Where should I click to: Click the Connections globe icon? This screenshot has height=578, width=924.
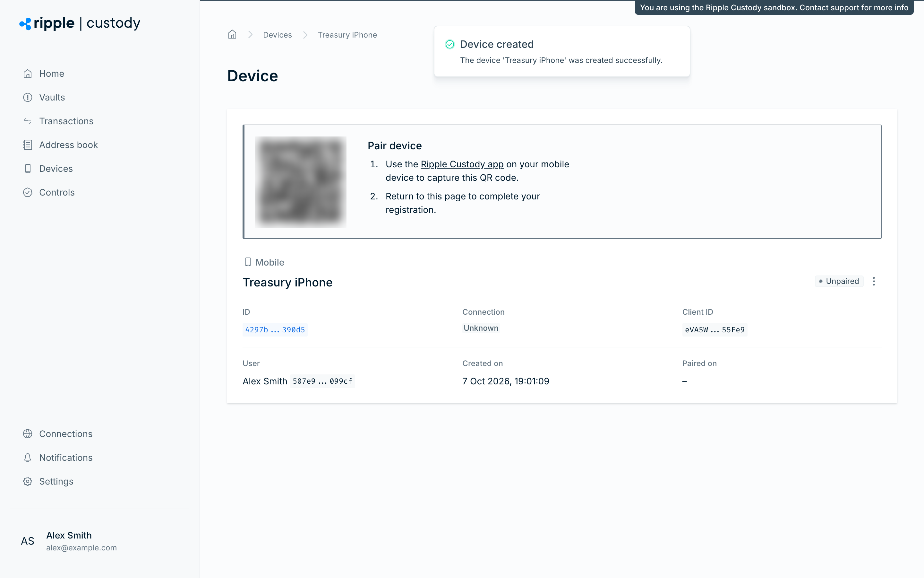(x=28, y=434)
